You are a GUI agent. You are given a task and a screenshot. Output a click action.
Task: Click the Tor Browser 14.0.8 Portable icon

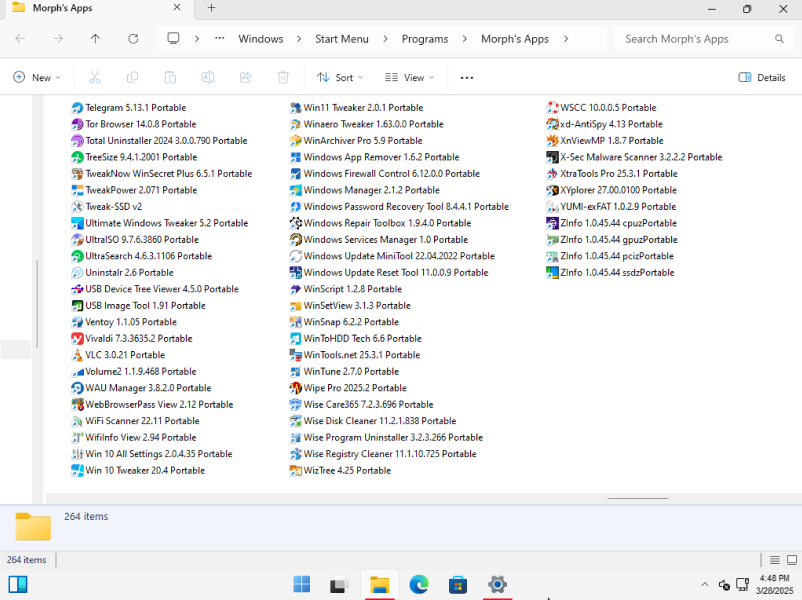(x=77, y=124)
